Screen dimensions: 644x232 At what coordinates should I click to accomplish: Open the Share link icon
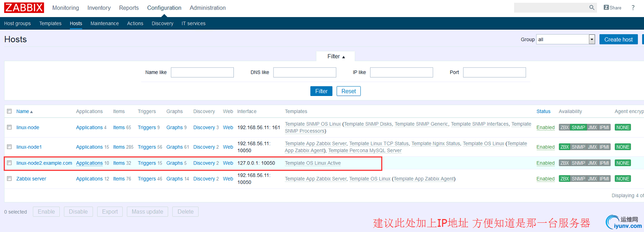click(x=612, y=8)
